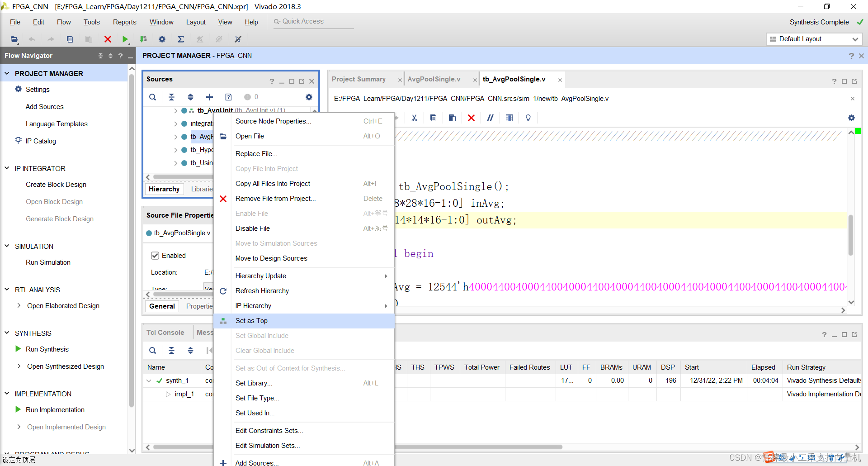This screenshot has width=868, height=466.
Task: Toggle line comments icon in editor toolbar
Action: click(x=490, y=118)
